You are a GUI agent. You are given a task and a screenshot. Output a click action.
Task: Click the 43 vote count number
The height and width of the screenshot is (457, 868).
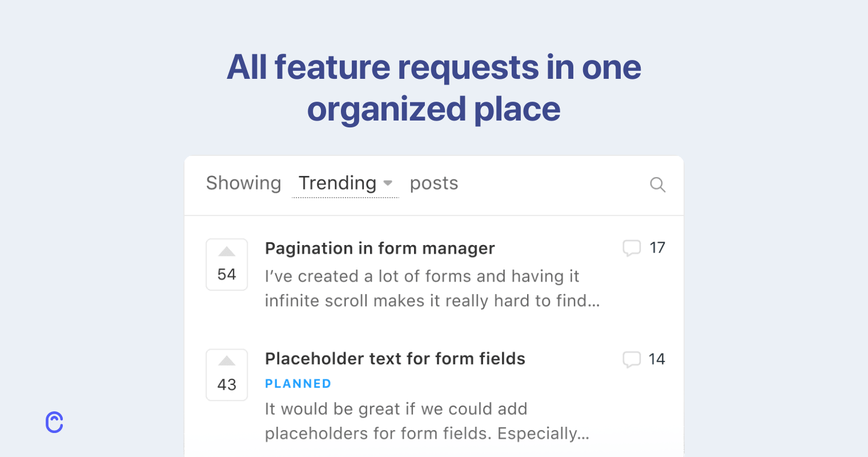(x=227, y=384)
